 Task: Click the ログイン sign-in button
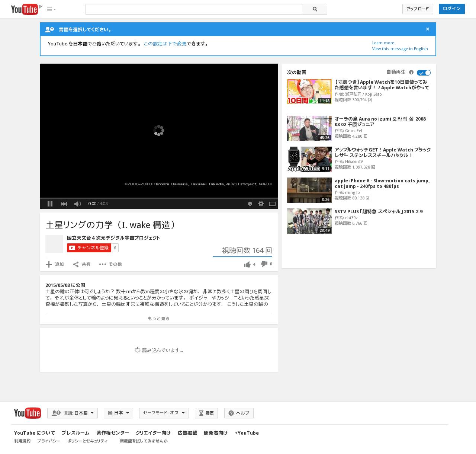pyautogui.click(x=451, y=9)
